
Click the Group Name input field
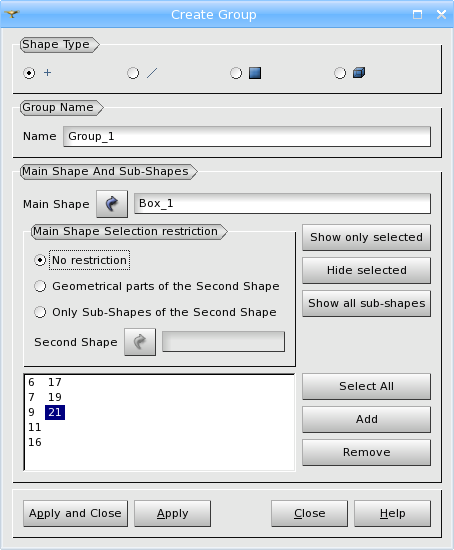(x=247, y=136)
